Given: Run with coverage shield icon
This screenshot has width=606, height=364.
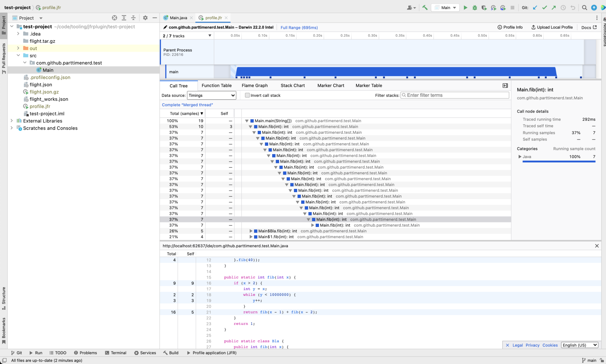Looking at the screenshot, I should (484, 8).
